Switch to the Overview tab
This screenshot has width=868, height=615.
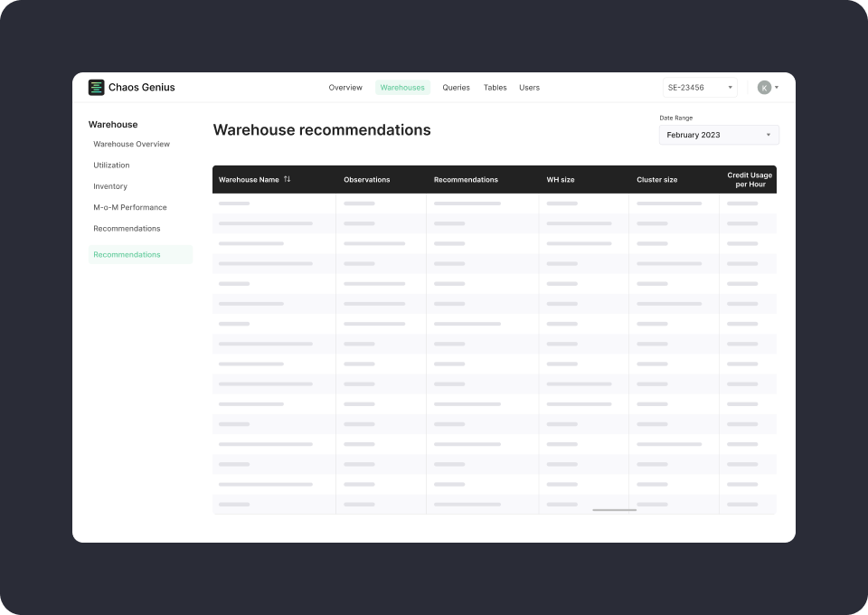[344, 87]
